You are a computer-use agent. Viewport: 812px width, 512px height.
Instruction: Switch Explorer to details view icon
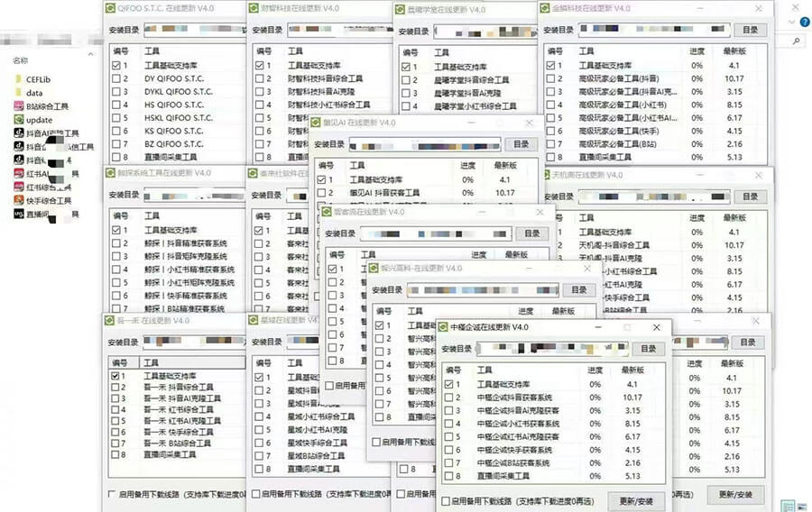click(x=789, y=507)
